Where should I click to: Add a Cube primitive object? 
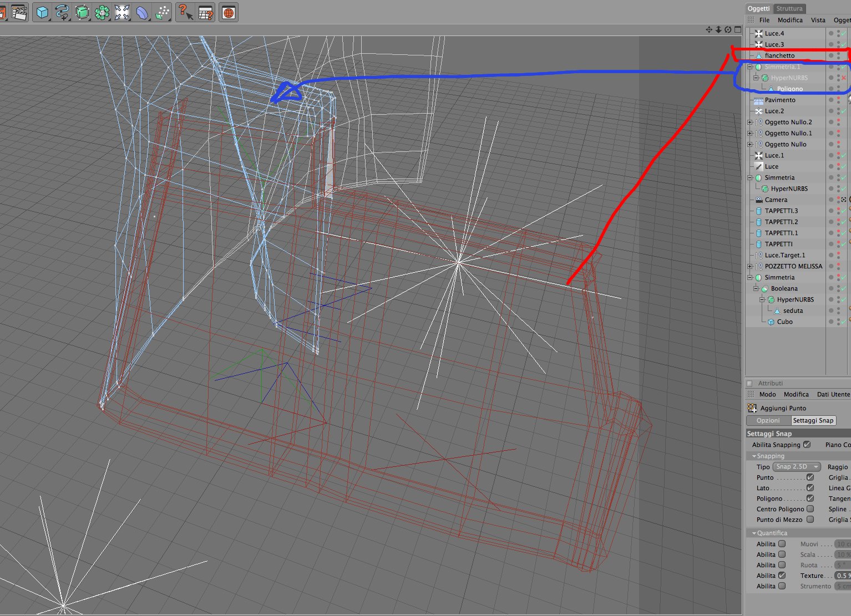click(42, 12)
